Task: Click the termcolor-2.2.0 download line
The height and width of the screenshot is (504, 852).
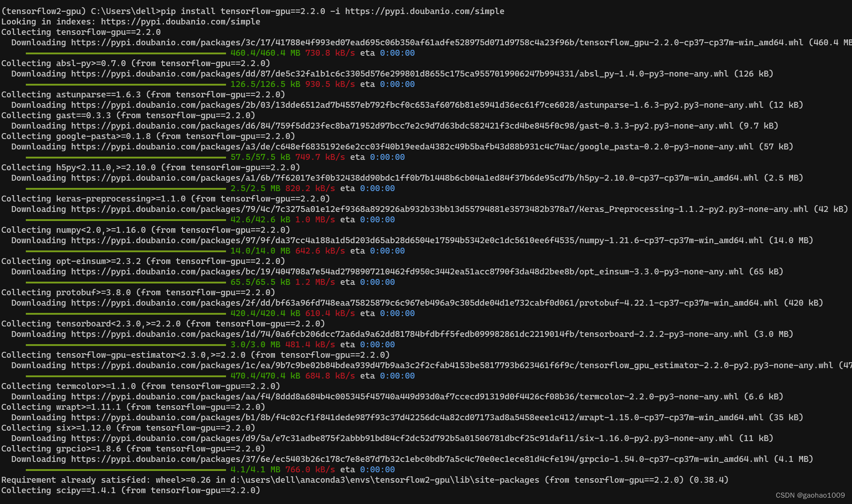Action: tap(397, 396)
